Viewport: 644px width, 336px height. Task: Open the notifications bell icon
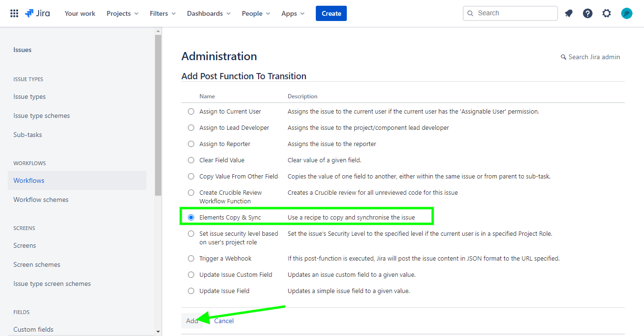[x=569, y=13]
